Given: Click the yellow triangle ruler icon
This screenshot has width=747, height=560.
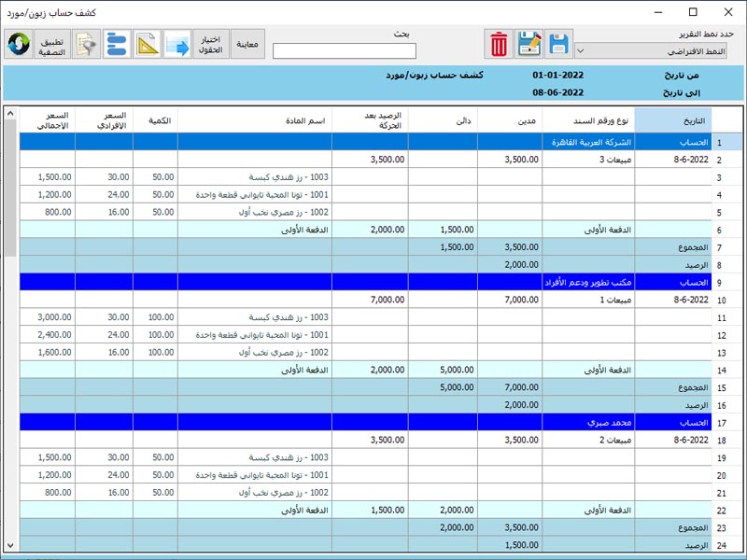Looking at the screenshot, I should tap(147, 44).
